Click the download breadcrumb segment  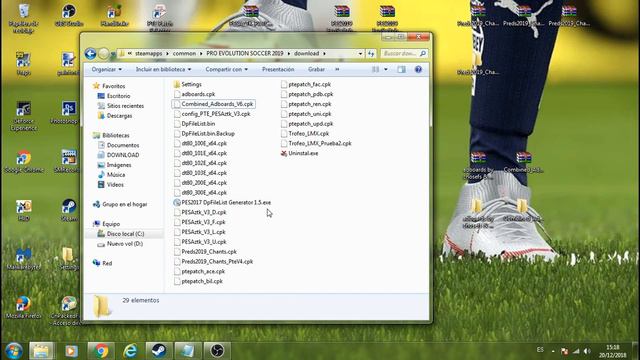click(307, 53)
